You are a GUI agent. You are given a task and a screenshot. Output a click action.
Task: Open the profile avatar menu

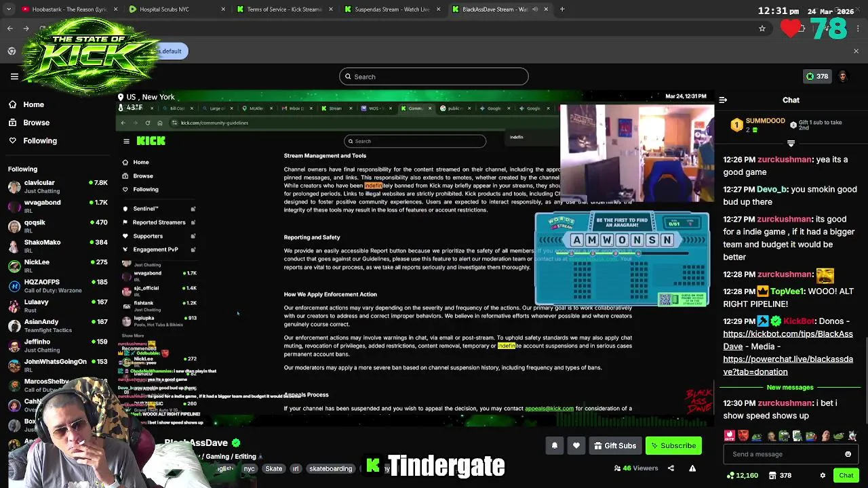843,77
